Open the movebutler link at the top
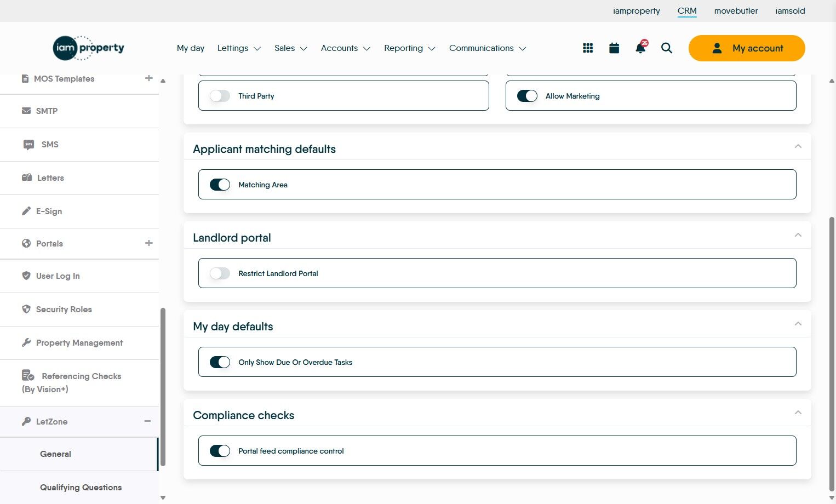Screen dimensions: 836x504 736,11
